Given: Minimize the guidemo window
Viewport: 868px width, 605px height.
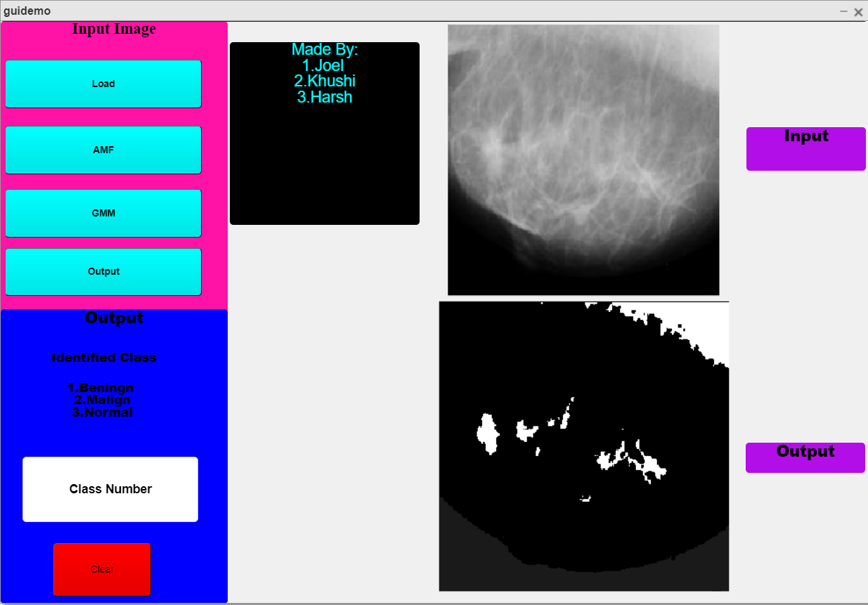Looking at the screenshot, I should click(842, 11).
